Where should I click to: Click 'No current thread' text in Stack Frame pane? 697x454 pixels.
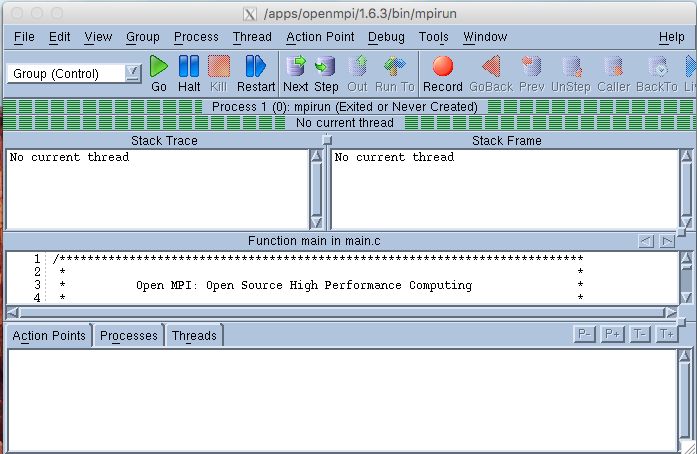394,157
